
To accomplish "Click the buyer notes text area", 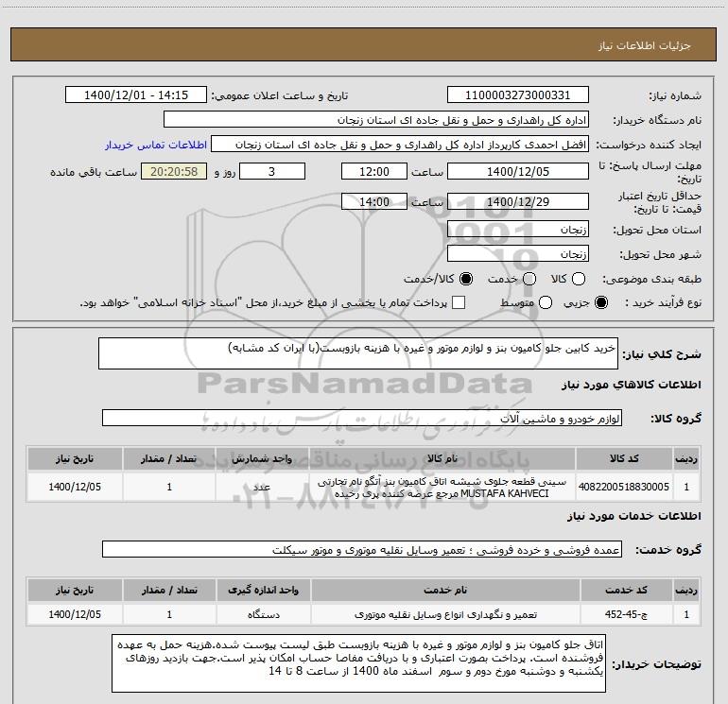I will tap(358, 663).
